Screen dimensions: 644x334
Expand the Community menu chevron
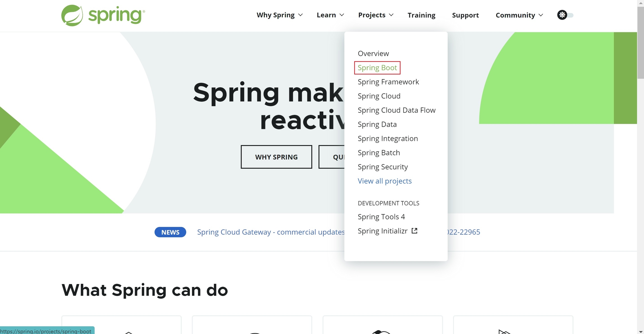click(x=541, y=15)
